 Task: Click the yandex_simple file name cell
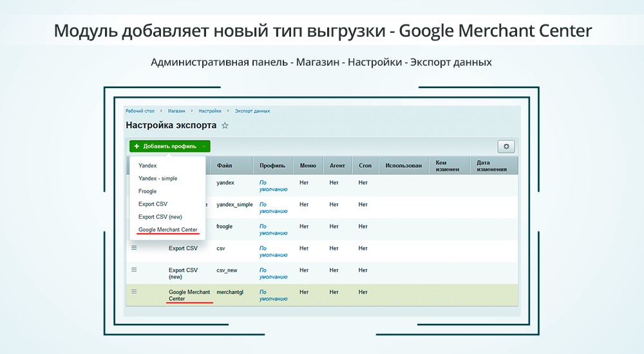(x=234, y=205)
